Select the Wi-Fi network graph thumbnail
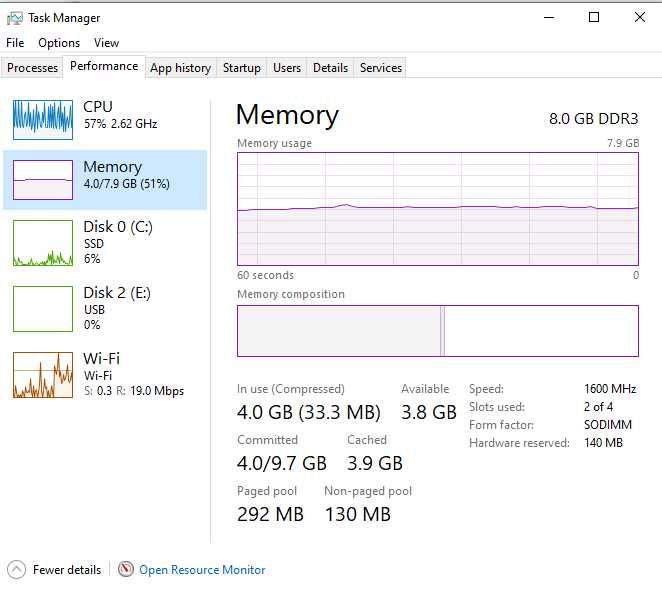This screenshot has height=594, width=662. point(43,375)
